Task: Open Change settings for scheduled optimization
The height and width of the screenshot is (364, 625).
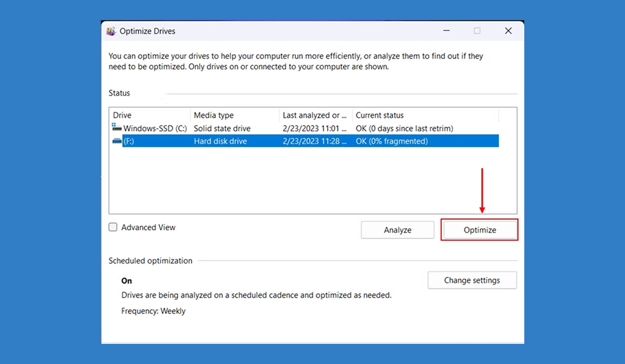Action: (x=472, y=280)
